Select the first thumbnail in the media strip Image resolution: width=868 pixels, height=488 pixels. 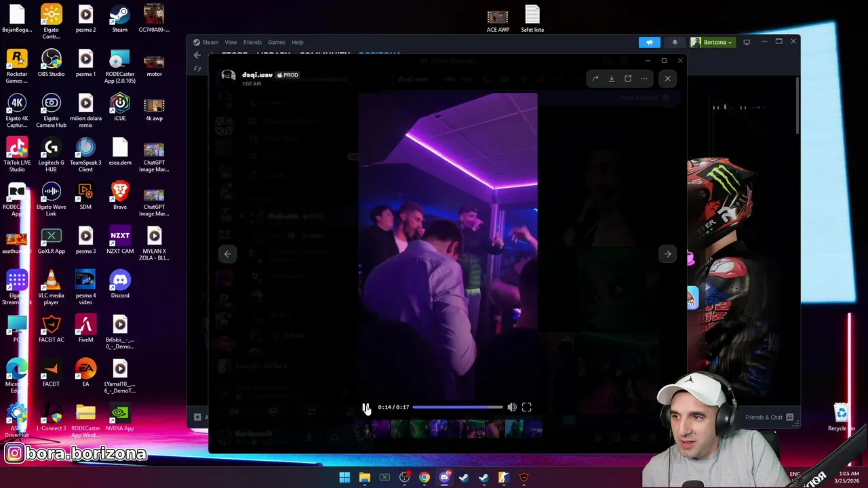click(x=361, y=428)
